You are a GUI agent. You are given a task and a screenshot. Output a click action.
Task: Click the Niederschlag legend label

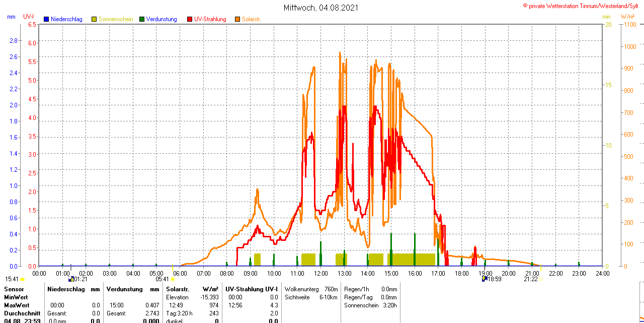click(x=66, y=19)
